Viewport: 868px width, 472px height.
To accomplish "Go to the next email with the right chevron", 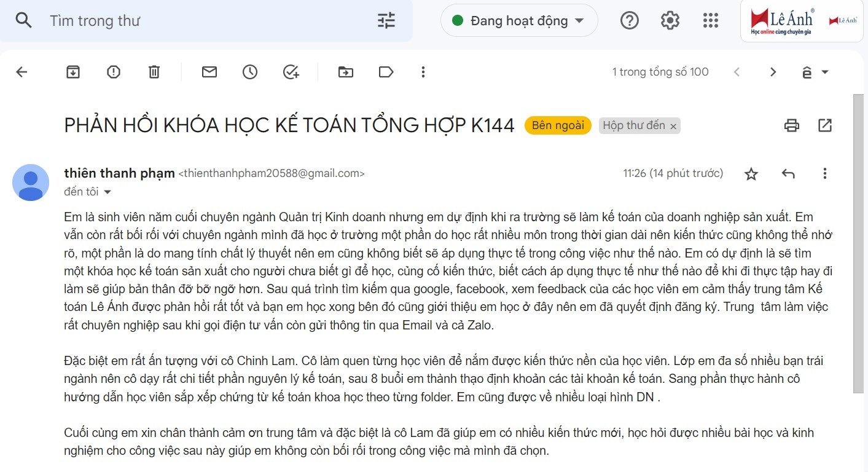I will 773,72.
